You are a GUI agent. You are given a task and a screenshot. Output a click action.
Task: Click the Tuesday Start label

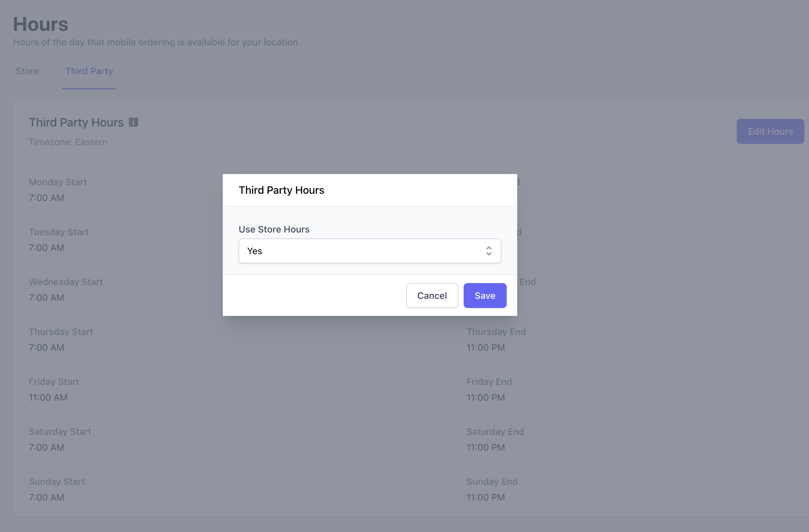[59, 232]
